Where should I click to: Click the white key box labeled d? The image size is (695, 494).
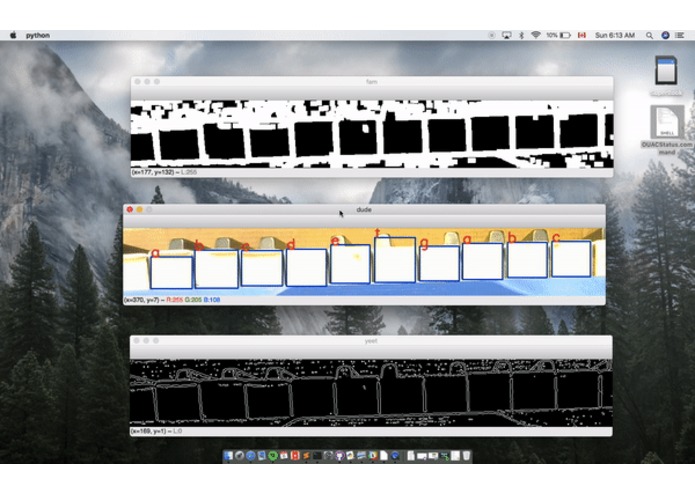306,268
